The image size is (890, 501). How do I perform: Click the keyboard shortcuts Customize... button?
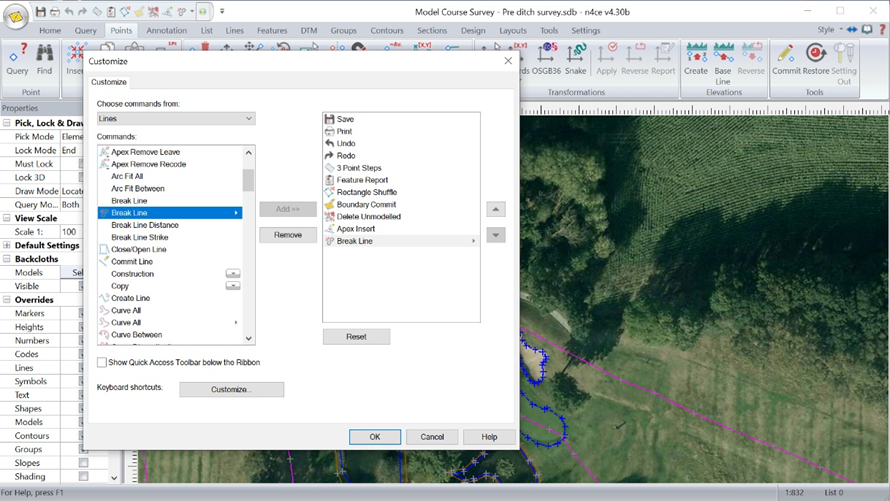tap(232, 389)
